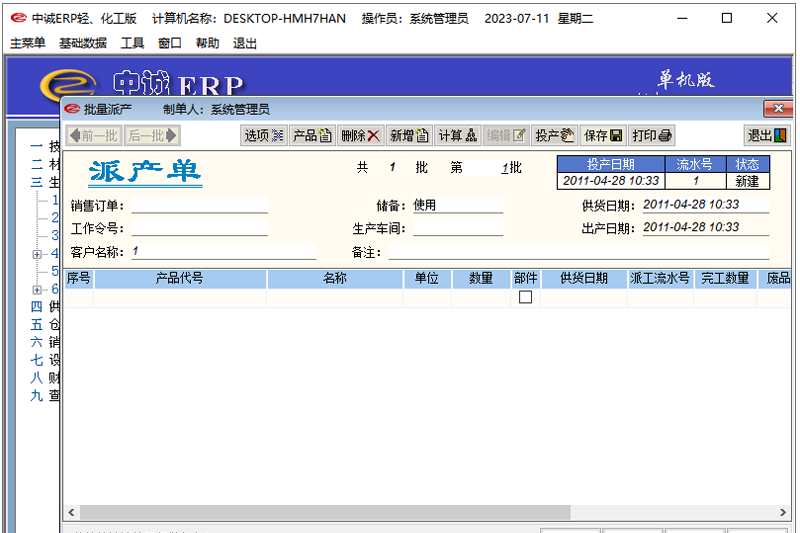The image size is (800, 533).
Task: Click the 名称 column header
Action: coord(335,278)
